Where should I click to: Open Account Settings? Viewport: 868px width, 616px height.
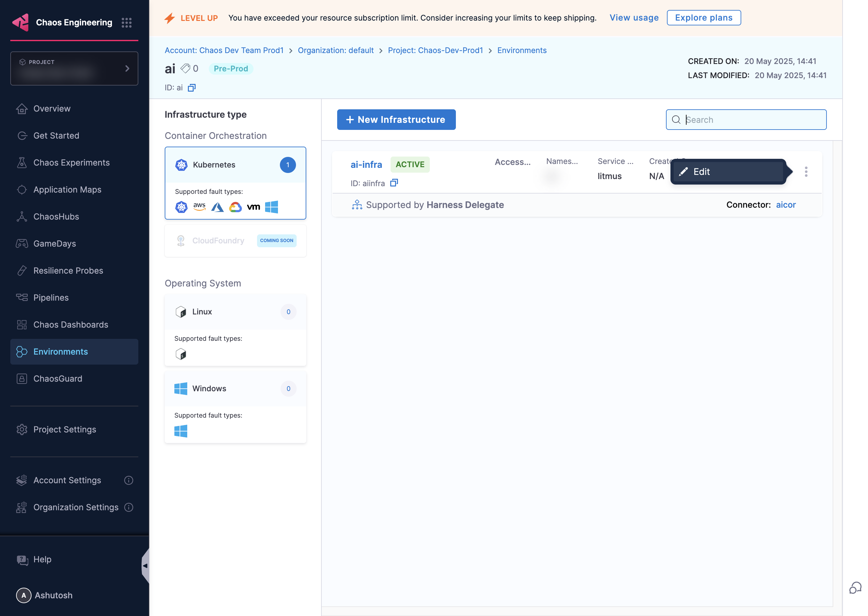coord(67,480)
